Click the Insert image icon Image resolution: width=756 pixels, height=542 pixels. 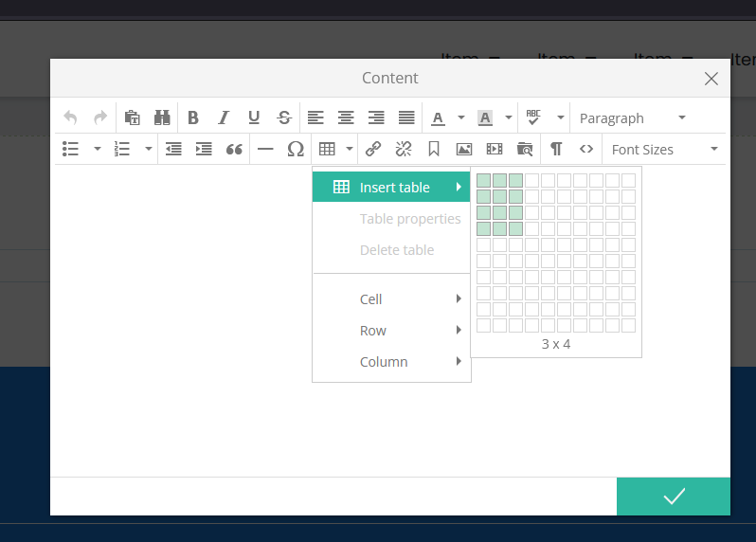pyautogui.click(x=464, y=150)
